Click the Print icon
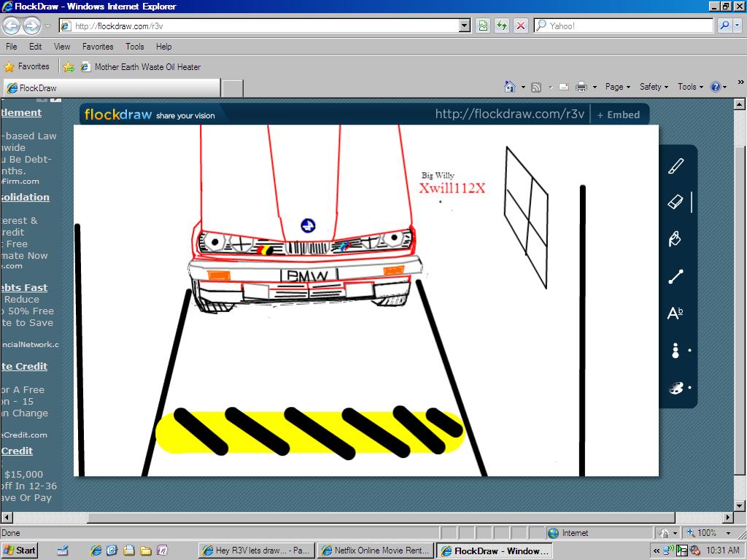The height and width of the screenshot is (560, 747). pyautogui.click(x=581, y=87)
